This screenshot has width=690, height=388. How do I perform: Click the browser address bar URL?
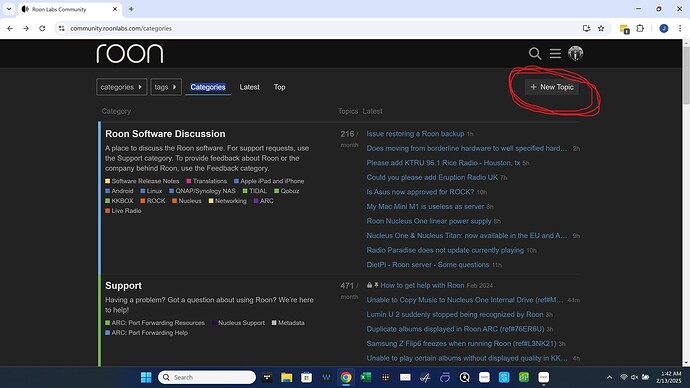(x=121, y=28)
